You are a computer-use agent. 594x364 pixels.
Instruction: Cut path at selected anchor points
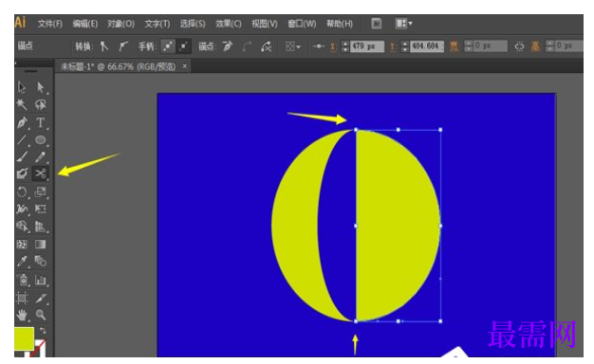[267, 46]
